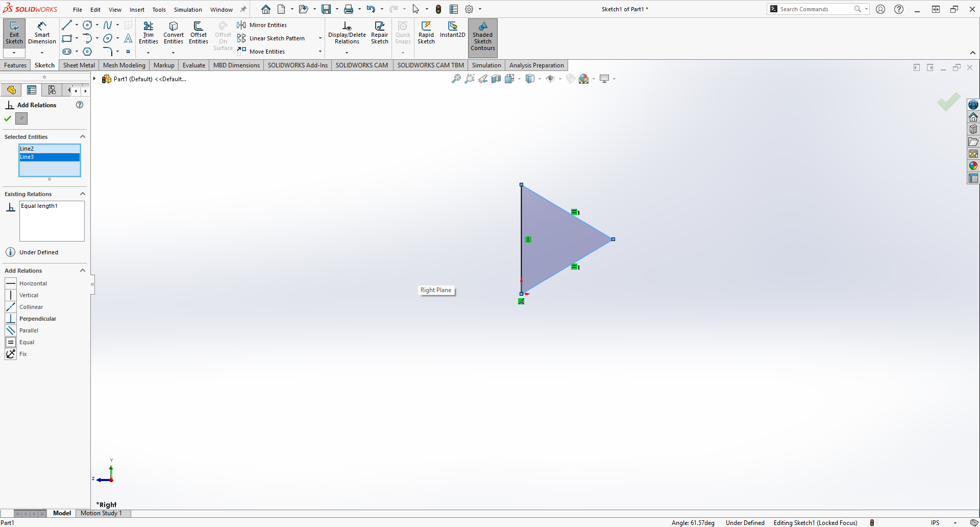Click Move Entities
Screen dimensions: 980x527
(261, 52)
